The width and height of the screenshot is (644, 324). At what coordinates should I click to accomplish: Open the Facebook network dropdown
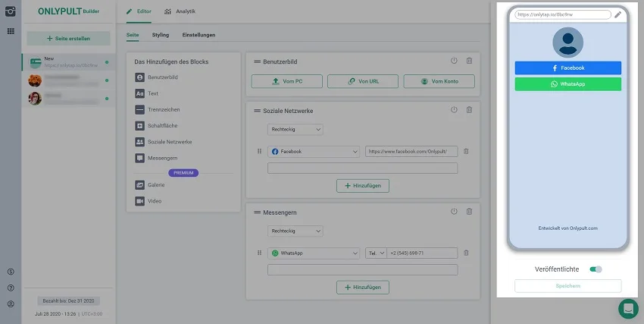314,152
